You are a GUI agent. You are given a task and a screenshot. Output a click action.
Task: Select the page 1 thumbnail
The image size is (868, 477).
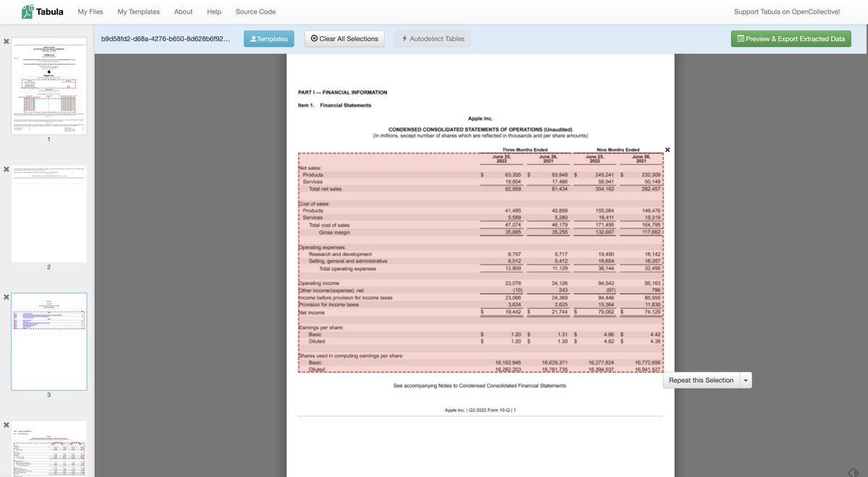(x=48, y=86)
